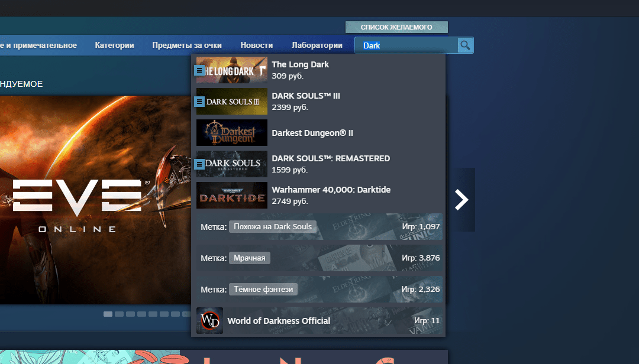Open Darkest Dungeon thumbnail image
Image resolution: width=639 pixels, height=364 pixels.
232,133
